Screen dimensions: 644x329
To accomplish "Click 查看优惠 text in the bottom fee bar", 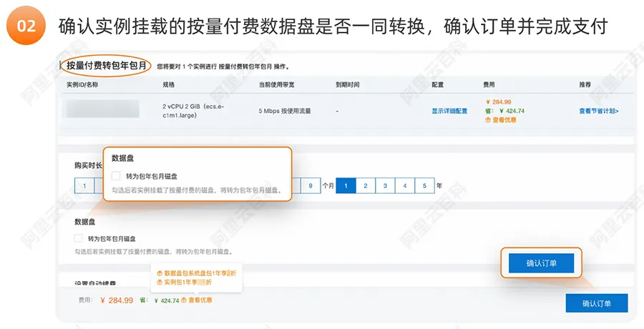I will pyautogui.click(x=200, y=300).
